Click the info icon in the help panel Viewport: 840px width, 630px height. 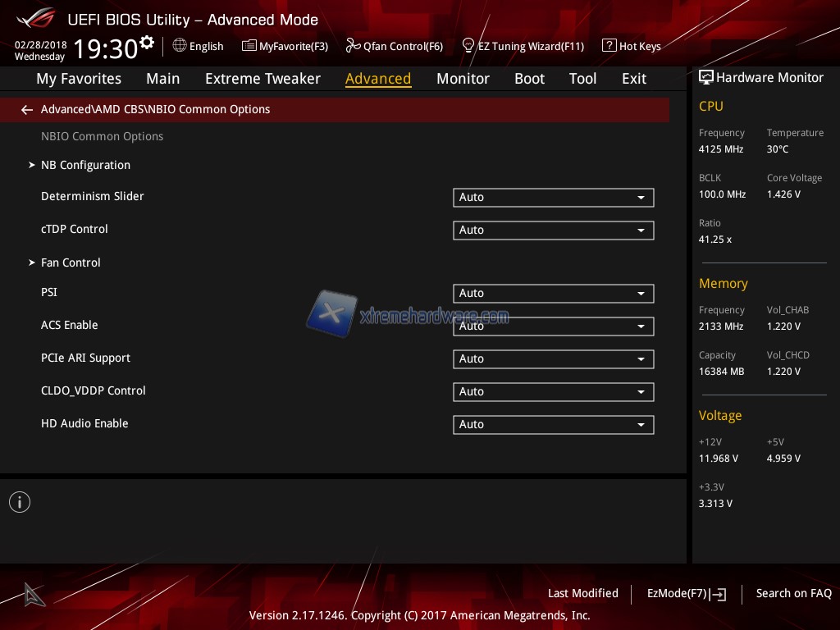tap(20, 502)
